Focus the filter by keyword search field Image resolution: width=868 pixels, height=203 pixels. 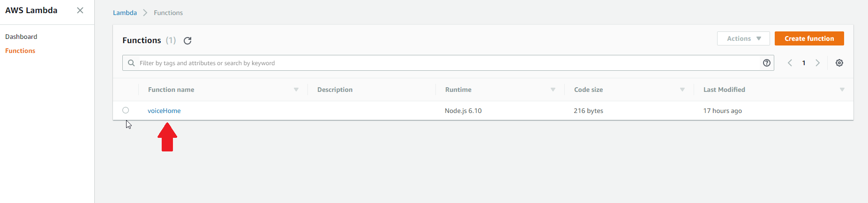[x=445, y=63]
